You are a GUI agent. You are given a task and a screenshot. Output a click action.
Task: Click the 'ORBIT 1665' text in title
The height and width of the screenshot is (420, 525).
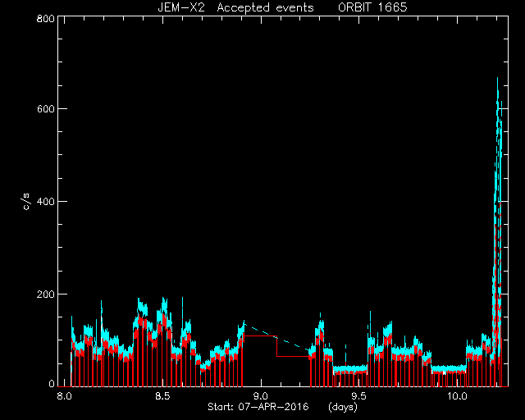(x=372, y=7)
